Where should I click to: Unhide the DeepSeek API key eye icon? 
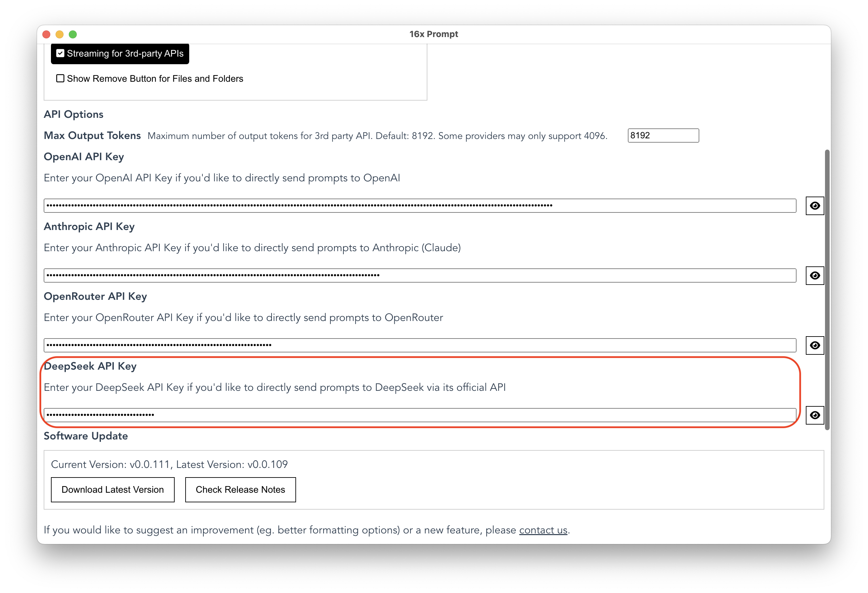tap(815, 415)
